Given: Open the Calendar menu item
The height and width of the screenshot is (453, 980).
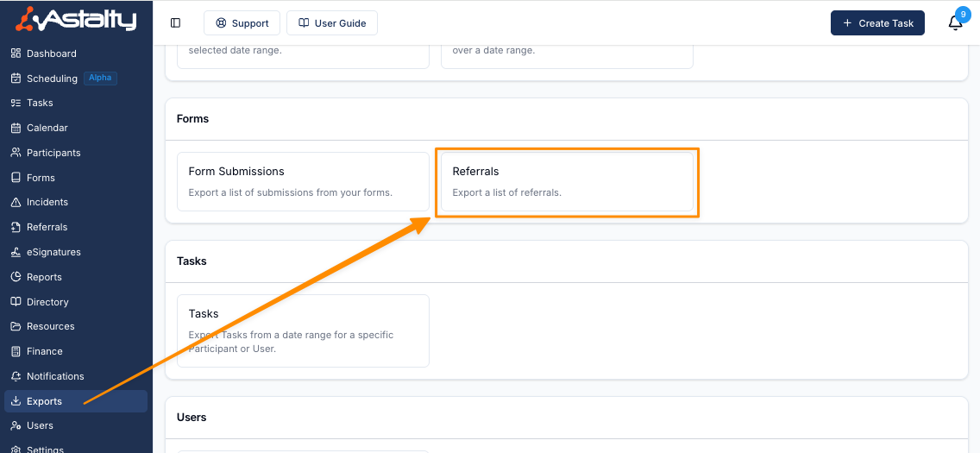Looking at the screenshot, I should [x=47, y=128].
